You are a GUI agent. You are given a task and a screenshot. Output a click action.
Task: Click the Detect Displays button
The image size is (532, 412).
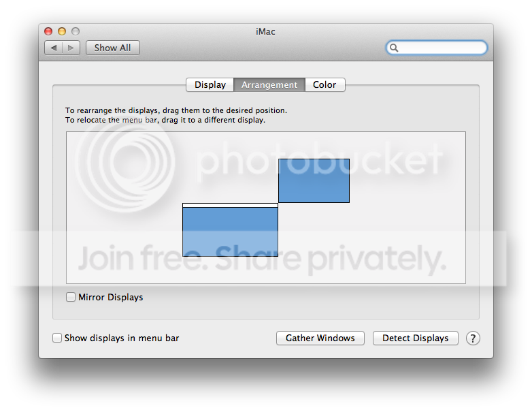tap(415, 338)
